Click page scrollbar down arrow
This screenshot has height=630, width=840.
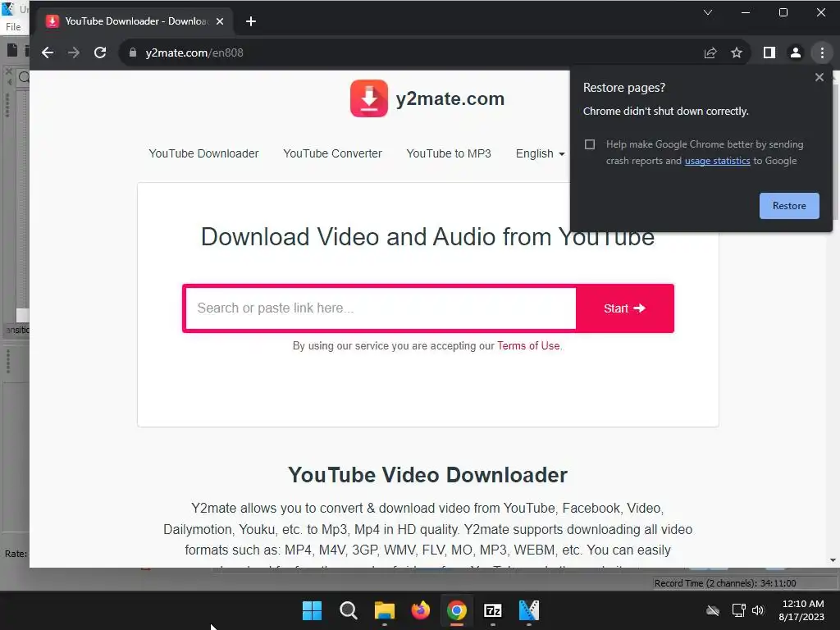coord(833,560)
